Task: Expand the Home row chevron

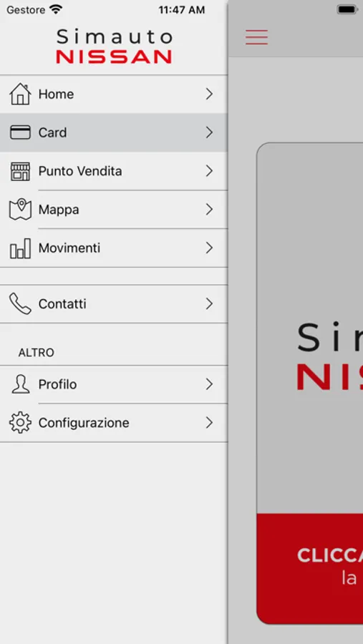Action: pos(209,94)
